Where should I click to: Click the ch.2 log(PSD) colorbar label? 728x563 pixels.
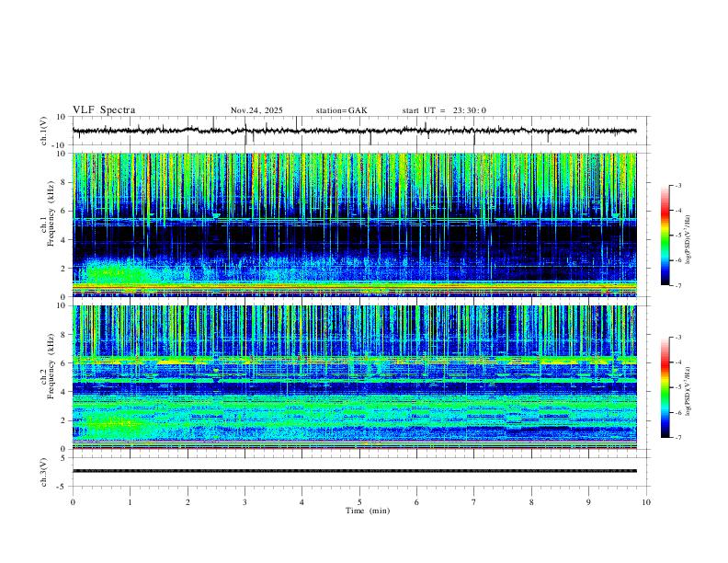click(688, 392)
